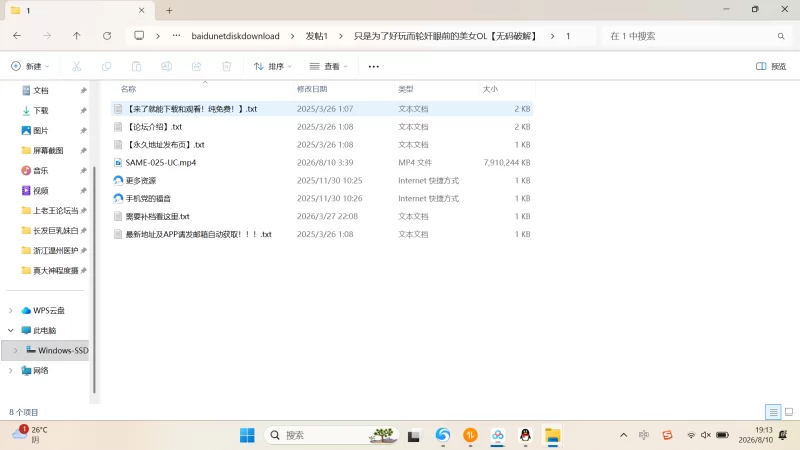Open the 查看 (View) dropdown
The height and width of the screenshot is (450, 800).
[329, 66]
